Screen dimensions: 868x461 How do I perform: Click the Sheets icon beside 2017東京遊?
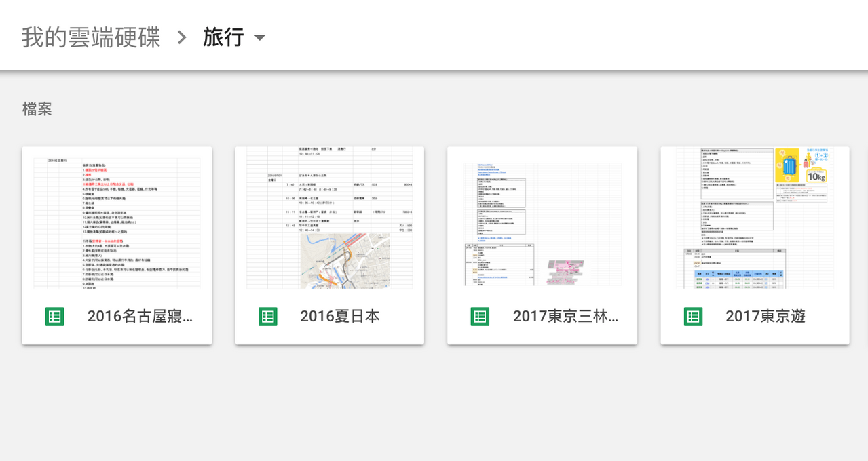point(693,316)
